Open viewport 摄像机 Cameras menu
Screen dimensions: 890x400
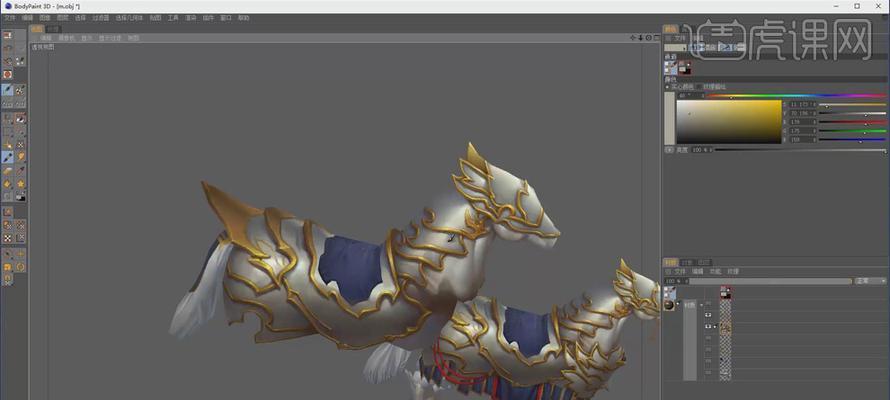[x=67, y=38]
